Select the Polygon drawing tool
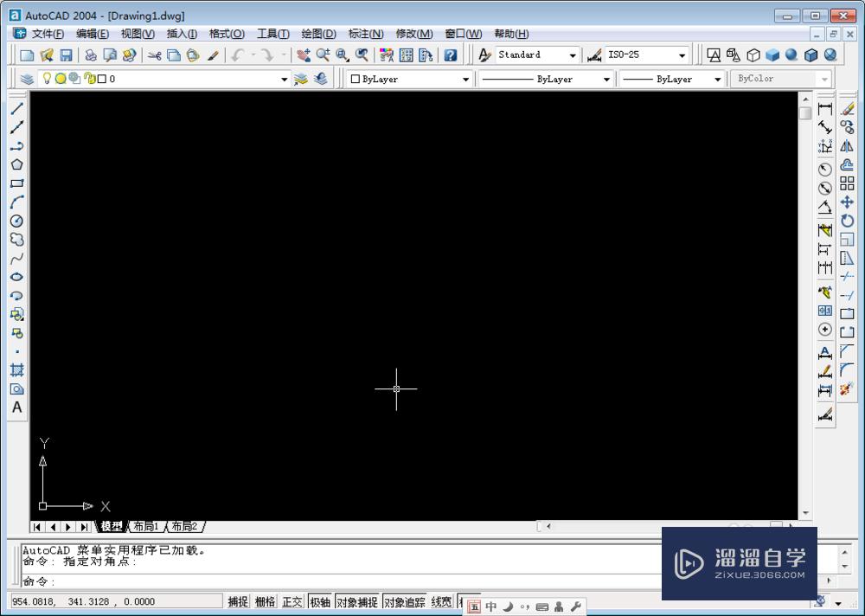The image size is (865, 616). pos(16,164)
